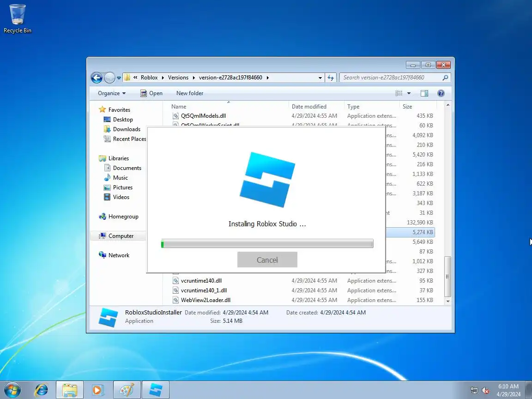The image size is (532, 399).
Task: Click the 132,590 KB size cell
Action: click(420, 223)
